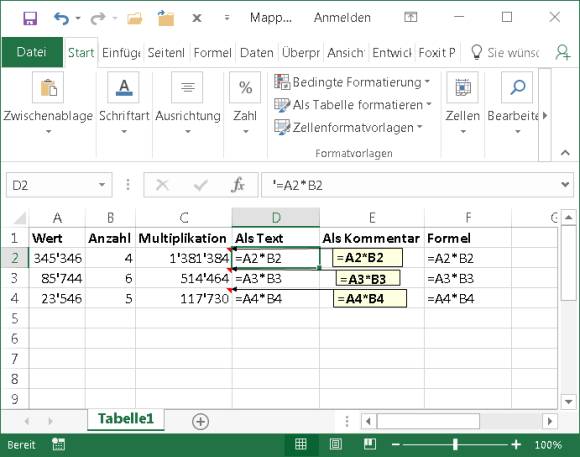Open the Name Box dropdown arrow
Image resolution: width=580 pixels, height=457 pixels.
102,184
